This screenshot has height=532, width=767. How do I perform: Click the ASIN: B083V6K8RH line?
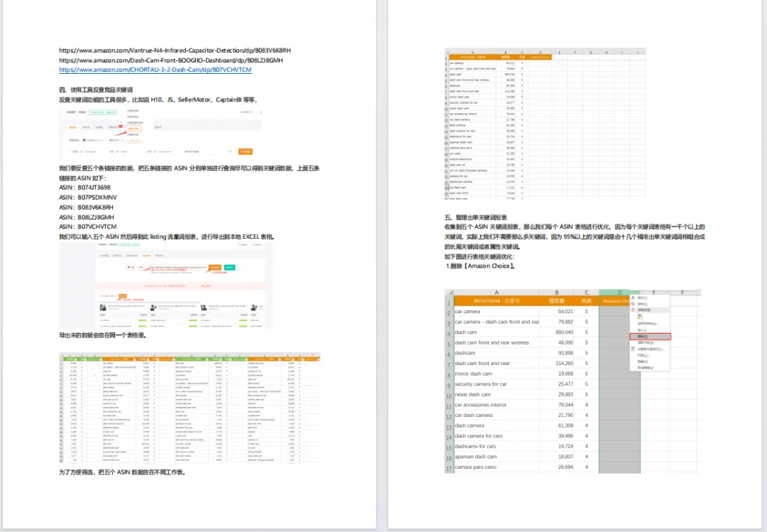86,207
